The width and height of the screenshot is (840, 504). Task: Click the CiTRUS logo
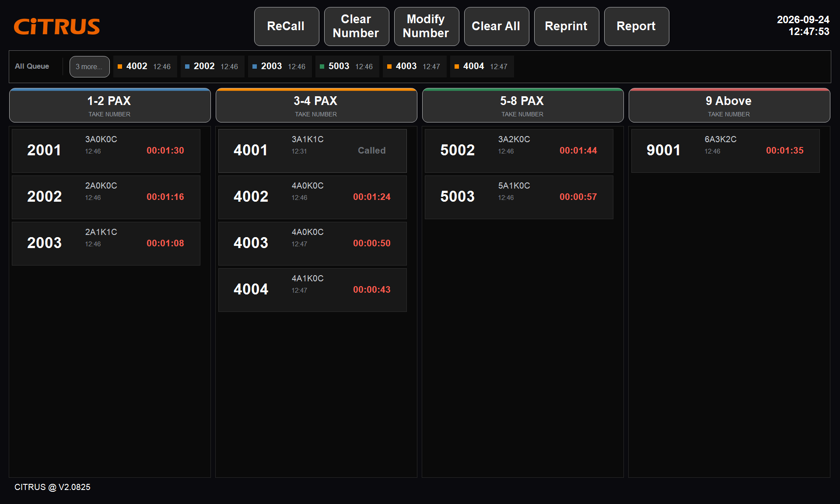(57, 26)
